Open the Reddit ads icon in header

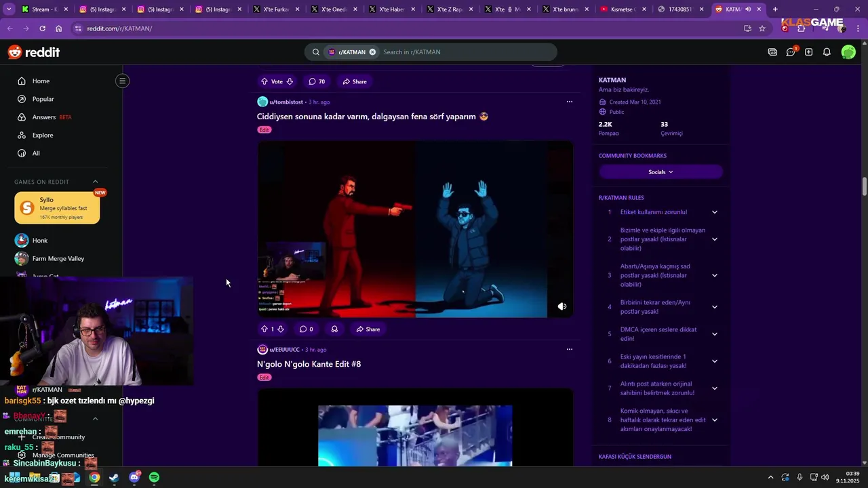pyautogui.click(x=772, y=52)
